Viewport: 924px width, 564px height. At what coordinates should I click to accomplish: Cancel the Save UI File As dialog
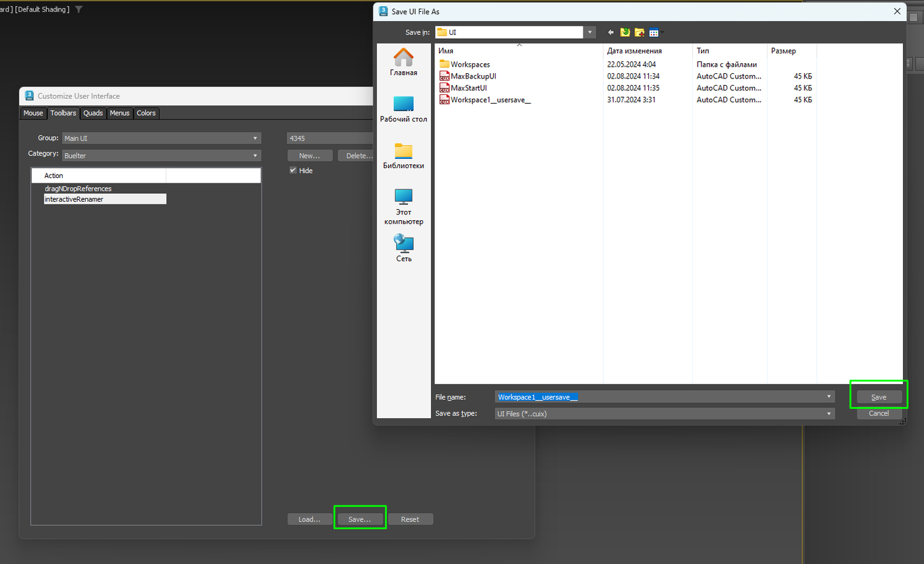click(878, 414)
